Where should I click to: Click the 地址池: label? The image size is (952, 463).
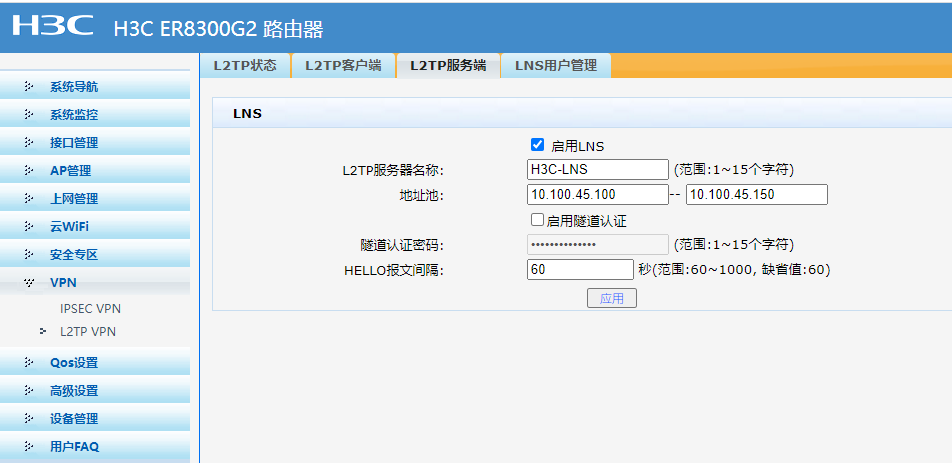click(421, 196)
